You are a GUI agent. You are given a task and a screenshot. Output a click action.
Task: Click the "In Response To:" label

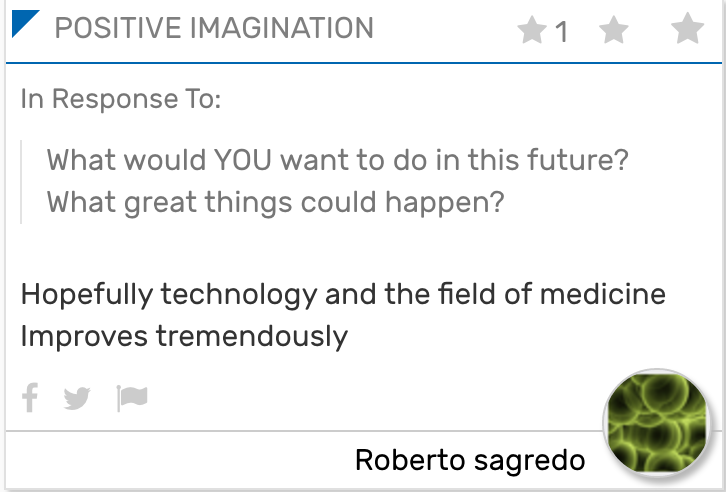click(121, 99)
